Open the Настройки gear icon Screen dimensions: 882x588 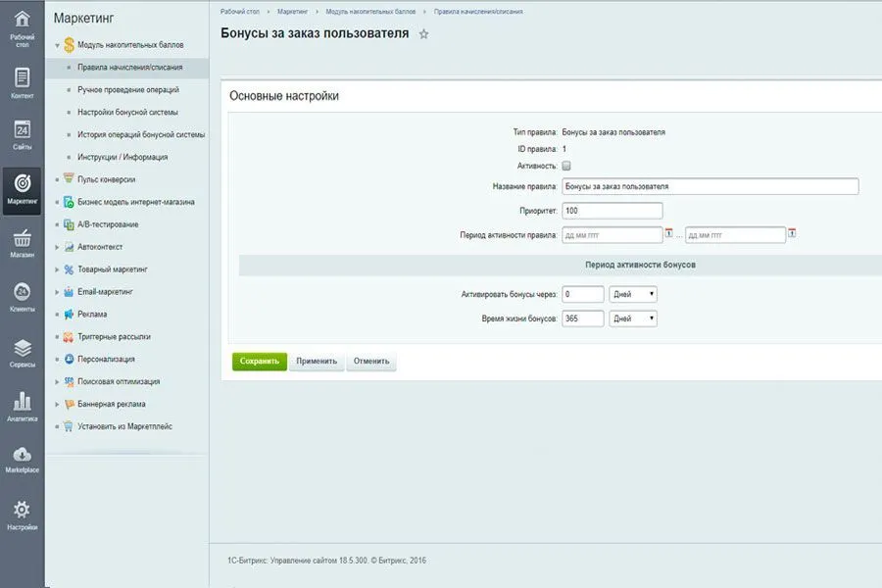(x=22, y=512)
